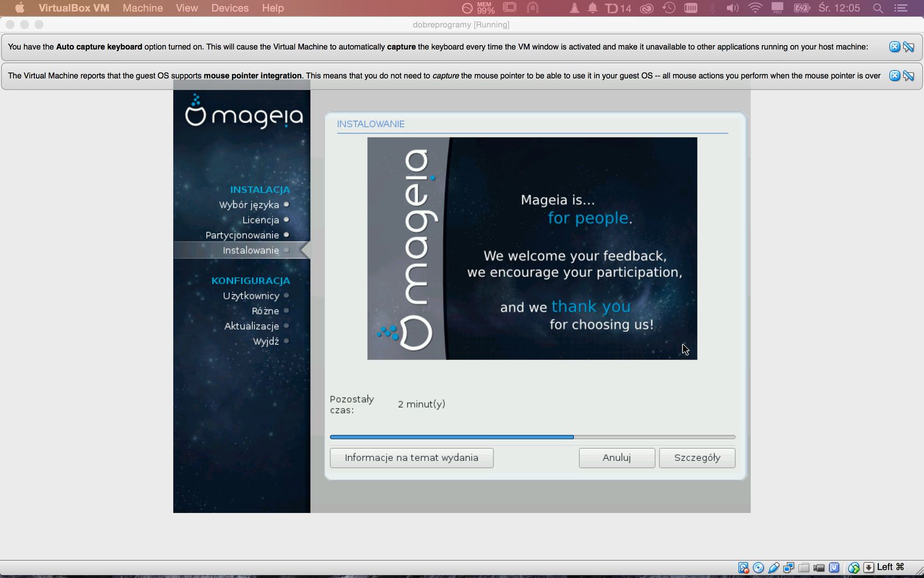Click the Mageia logo in sidebar
Viewport: 924px width, 578px height.
tap(244, 112)
